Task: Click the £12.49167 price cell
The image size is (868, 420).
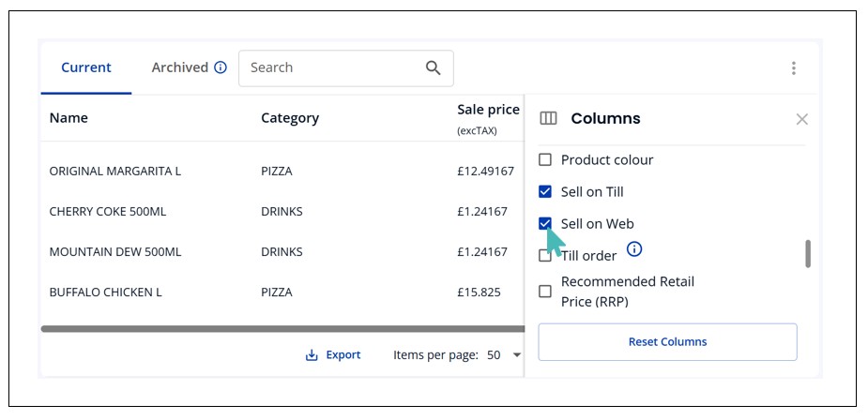Action: click(x=485, y=171)
